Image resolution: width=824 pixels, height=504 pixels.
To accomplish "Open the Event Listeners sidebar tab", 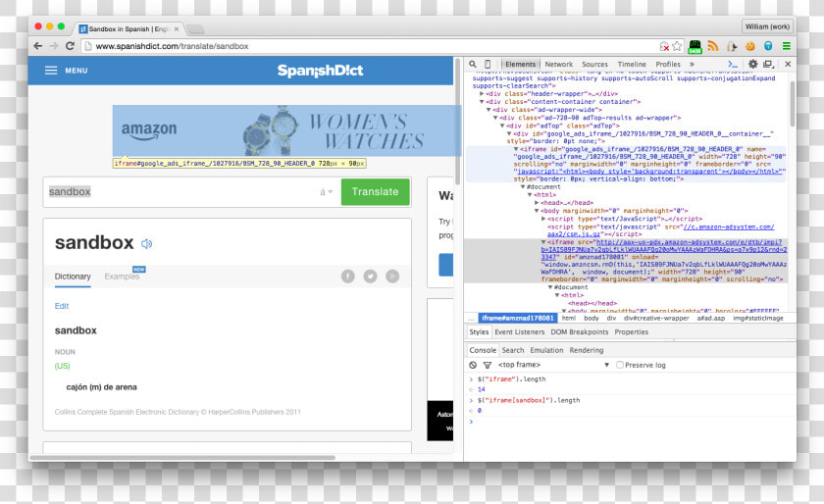I will 519,332.
